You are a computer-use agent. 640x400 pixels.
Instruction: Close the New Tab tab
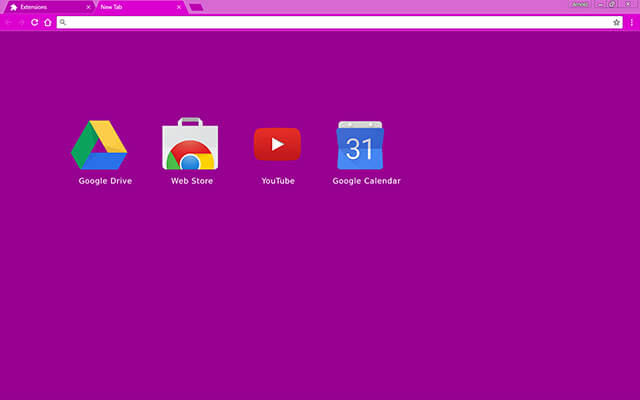coord(179,7)
